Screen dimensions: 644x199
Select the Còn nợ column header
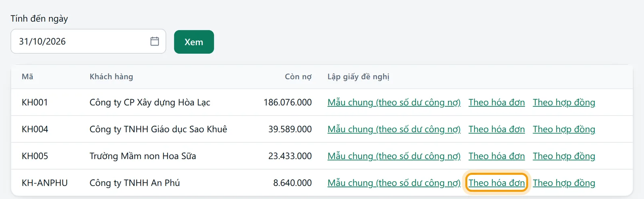coord(298,77)
